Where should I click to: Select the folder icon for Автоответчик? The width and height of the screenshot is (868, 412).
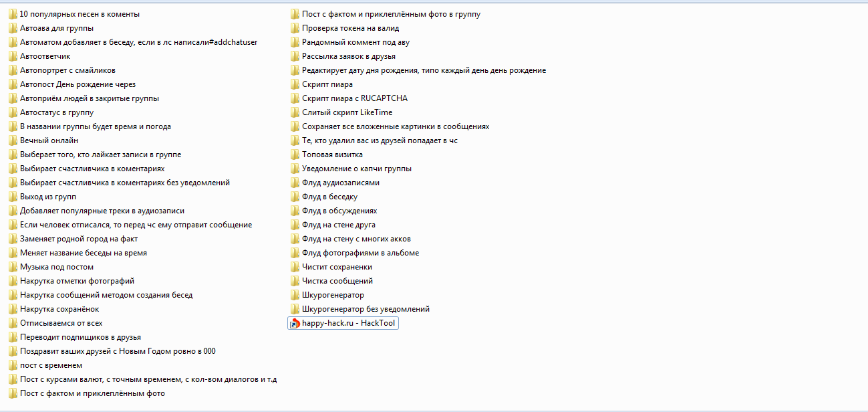[x=13, y=56]
